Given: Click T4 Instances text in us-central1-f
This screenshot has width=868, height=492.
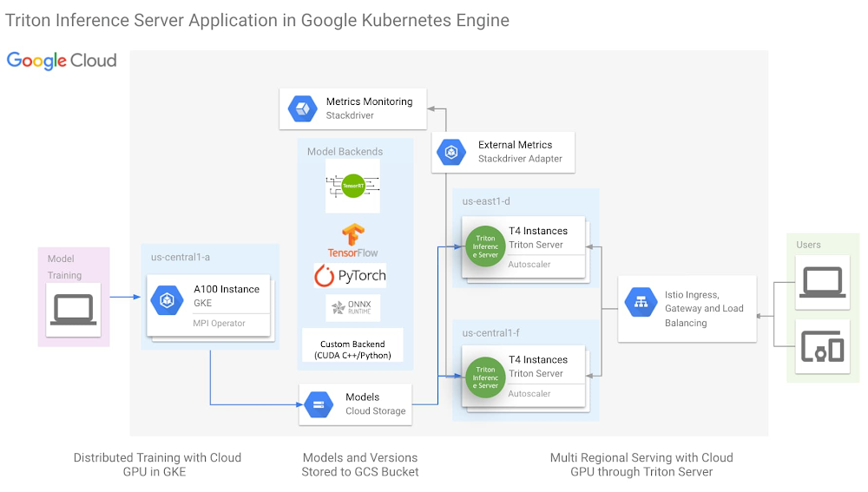Looking at the screenshot, I should click(x=538, y=360).
